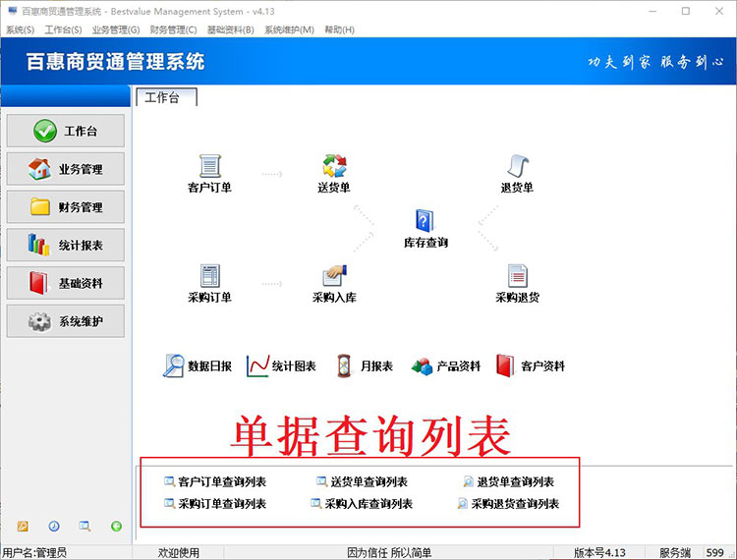The height and width of the screenshot is (560, 737).
Task: Open 统计报表 in the left sidebar
Action: click(x=65, y=245)
